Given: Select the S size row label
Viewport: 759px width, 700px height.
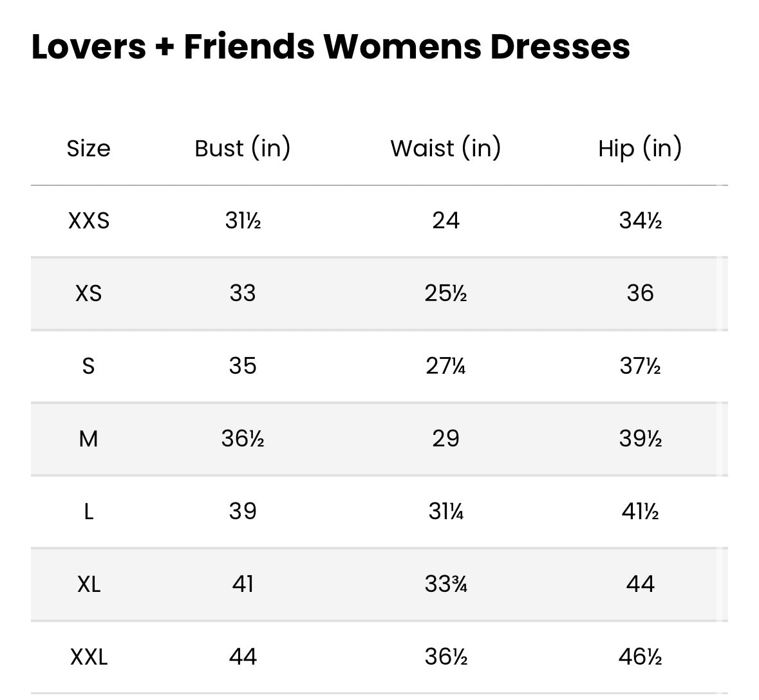Looking at the screenshot, I should (89, 366).
